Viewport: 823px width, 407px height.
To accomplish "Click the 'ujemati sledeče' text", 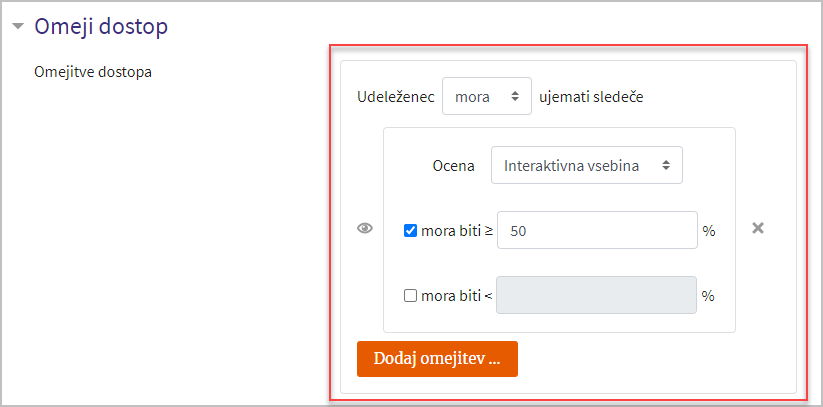I will tap(591, 97).
